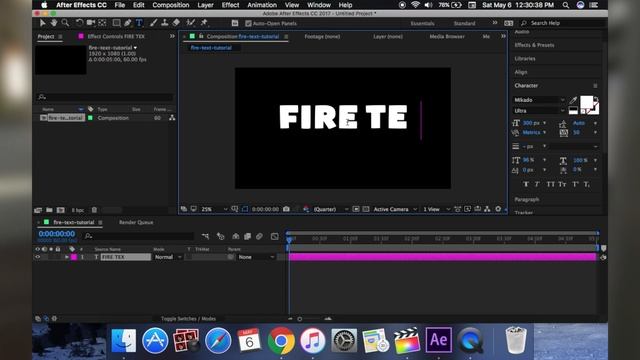This screenshot has height=360, width=640.
Task: Select the Horizontal Type tool
Action: point(139,23)
